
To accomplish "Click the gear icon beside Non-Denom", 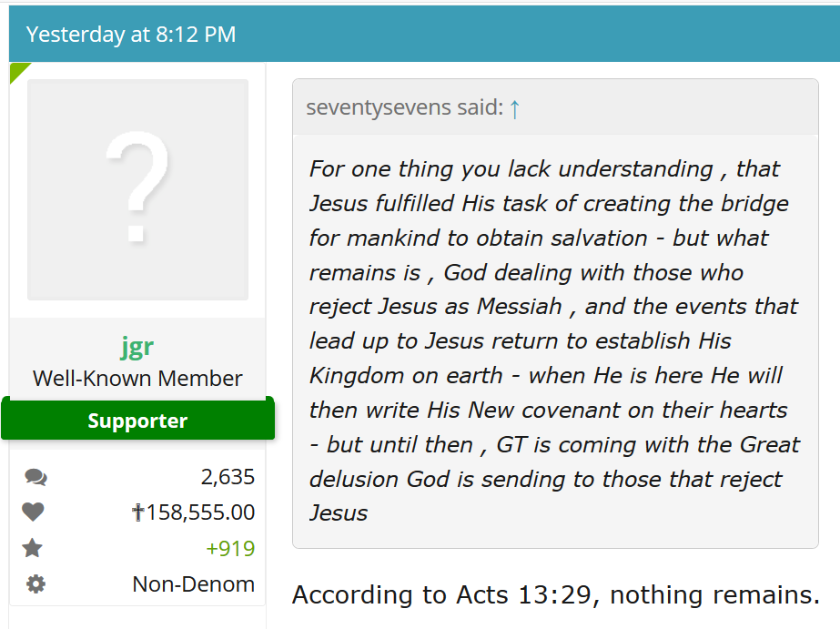I will pos(35,584).
